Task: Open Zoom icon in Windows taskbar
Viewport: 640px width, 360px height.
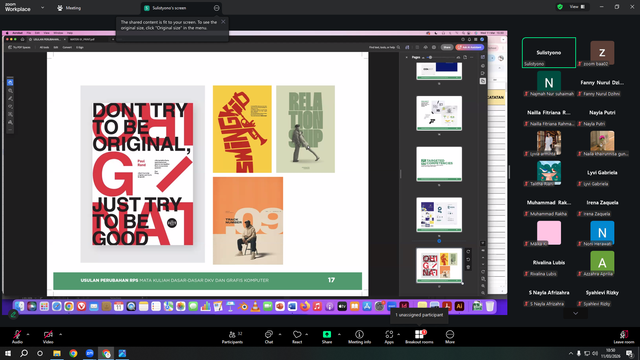Action: 89,353
